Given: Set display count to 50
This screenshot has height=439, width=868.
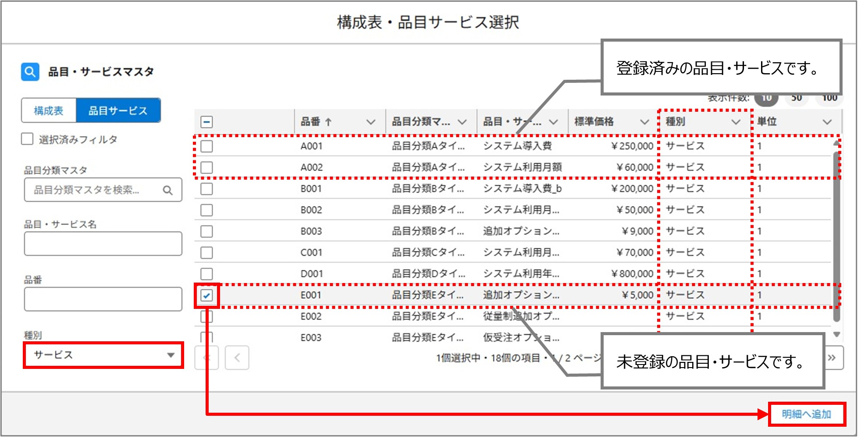Looking at the screenshot, I should point(797,97).
